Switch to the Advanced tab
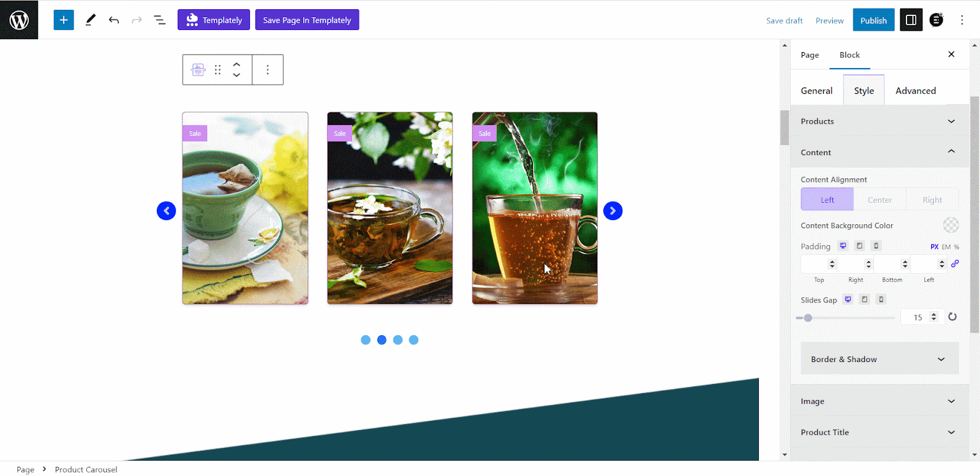Viewport: 980px width, 476px height. pos(916,91)
